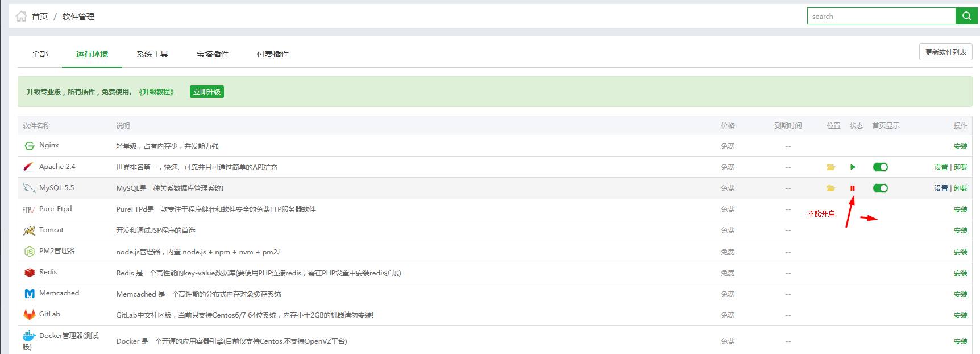Click the 更新软件列表 button
Image resolution: width=980 pixels, height=354 pixels.
coord(945,52)
